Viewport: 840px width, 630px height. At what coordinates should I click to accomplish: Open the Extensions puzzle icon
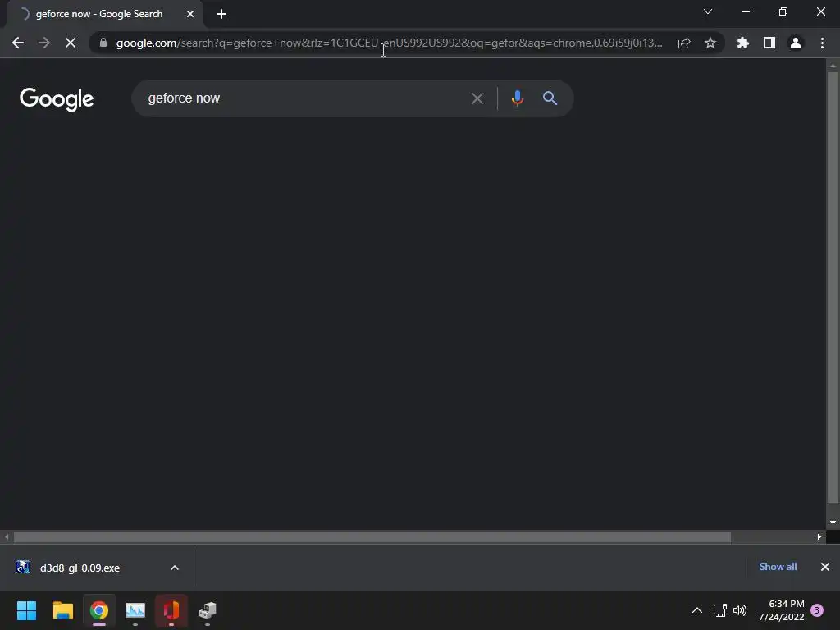tap(743, 43)
